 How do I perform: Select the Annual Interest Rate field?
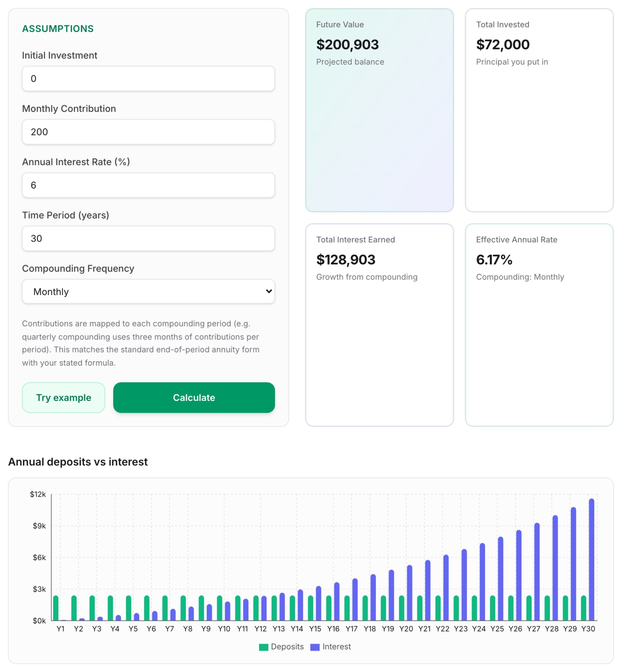pyautogui.click(x=148, y=185)
